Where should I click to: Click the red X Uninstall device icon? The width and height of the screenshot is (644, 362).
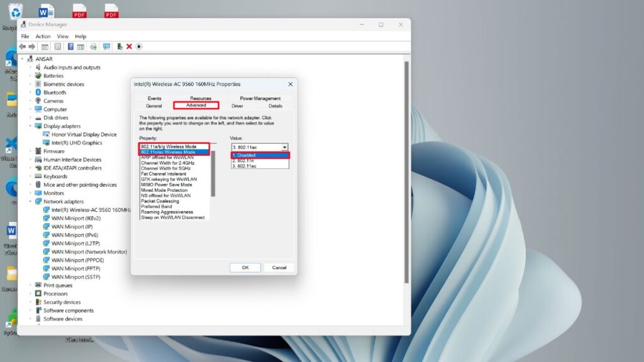coord(129,47)
